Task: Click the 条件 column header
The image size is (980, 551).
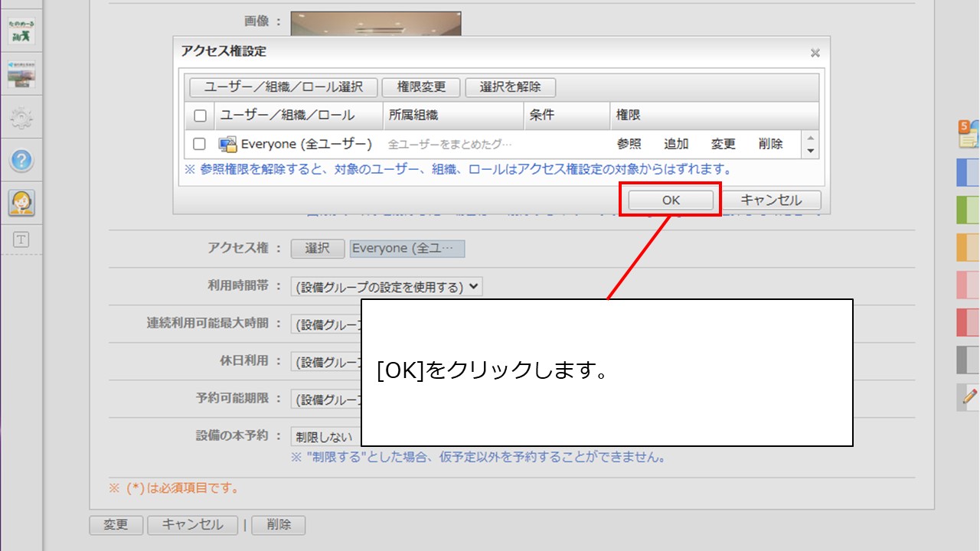Action: click(567, 116)
